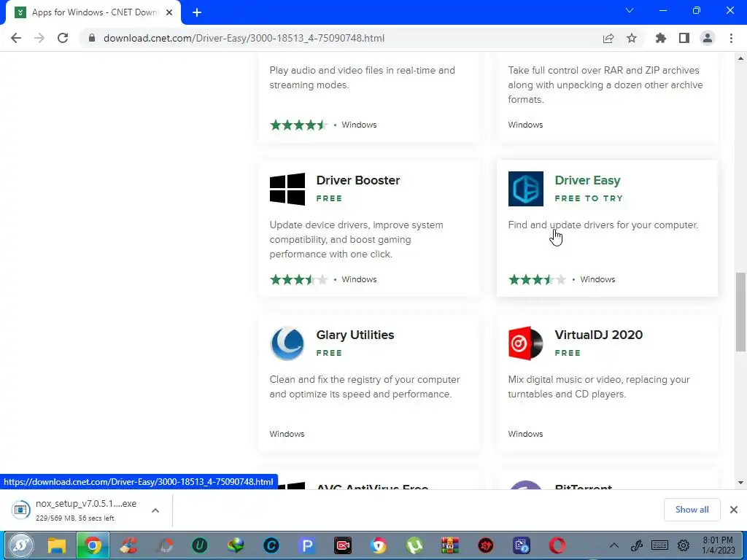Click the page vertical scrollbar thumb
Viewport: 747px width, 560px height.
pos(740,312)
